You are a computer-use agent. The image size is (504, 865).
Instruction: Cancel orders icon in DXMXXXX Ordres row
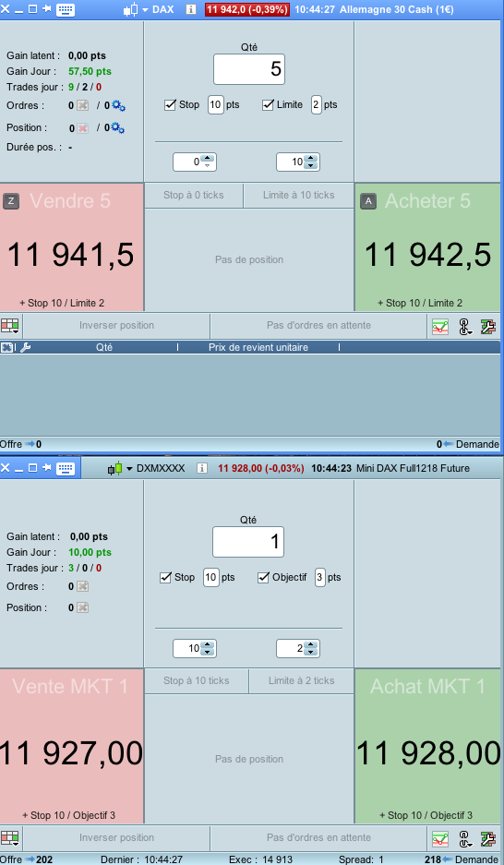83,586
